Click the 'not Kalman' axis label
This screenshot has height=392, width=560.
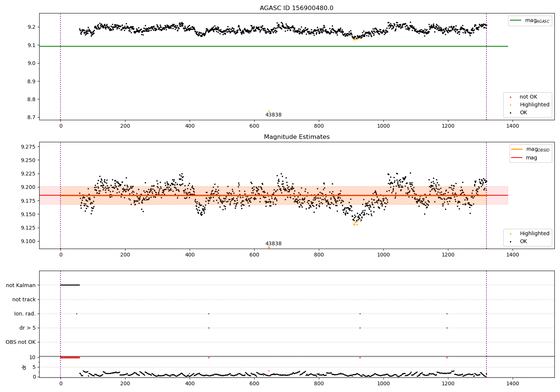[x=21, y=285]
